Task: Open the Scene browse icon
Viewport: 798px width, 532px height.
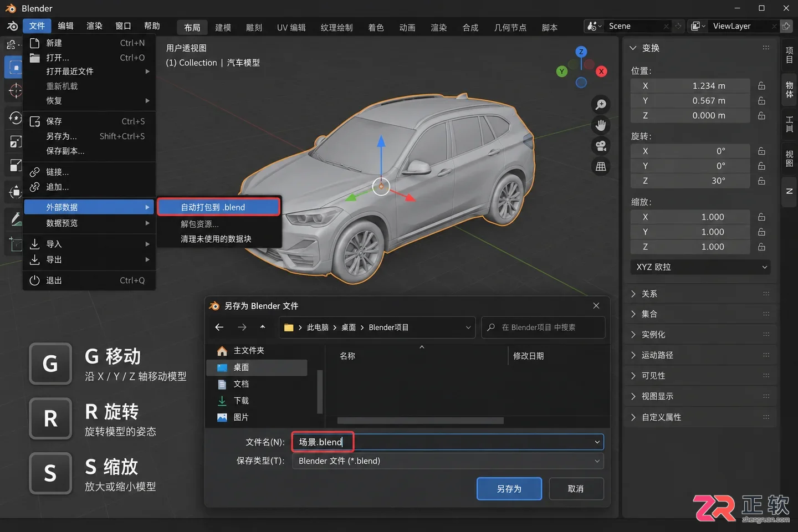Action: click(x=594, y=26)
